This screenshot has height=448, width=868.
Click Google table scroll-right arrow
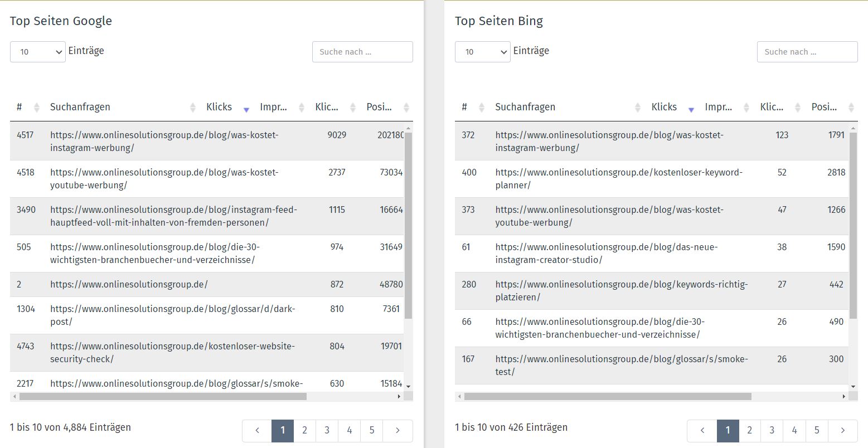399,397
